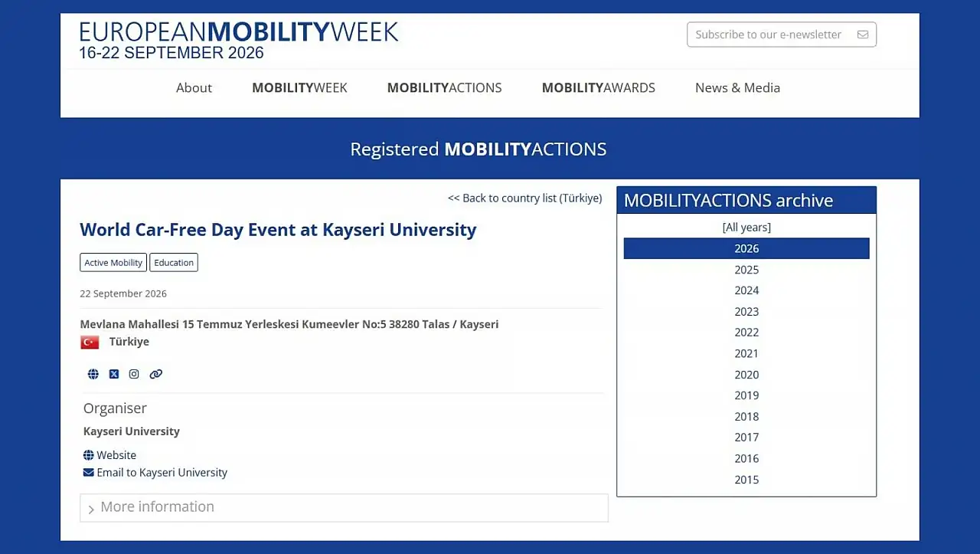Image resolution: width=980 pixels, height=554 pixels.
Task: Click the Türkiye flag icon
Action: click(90, 342)
